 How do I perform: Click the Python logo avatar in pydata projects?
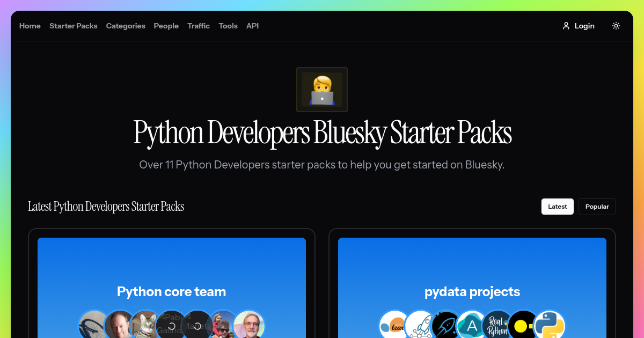point(549,325)
